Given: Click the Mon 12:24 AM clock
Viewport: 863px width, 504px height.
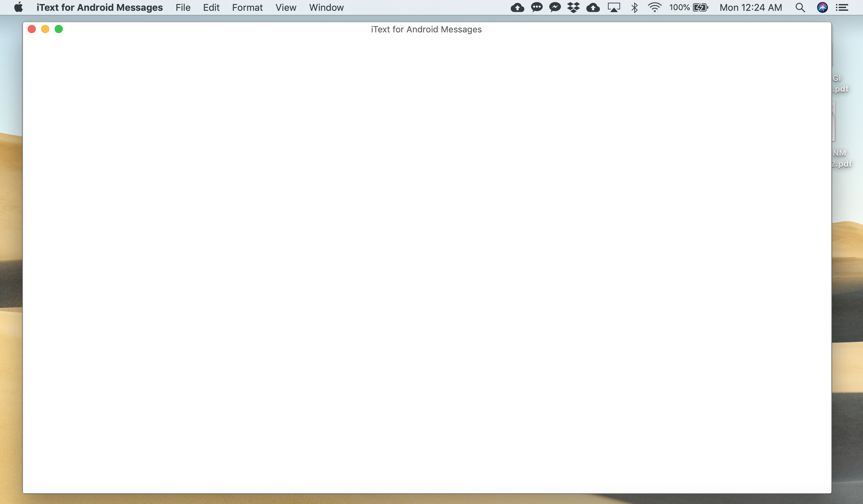Looking at the screenshot, I should (x=751, y=7).
